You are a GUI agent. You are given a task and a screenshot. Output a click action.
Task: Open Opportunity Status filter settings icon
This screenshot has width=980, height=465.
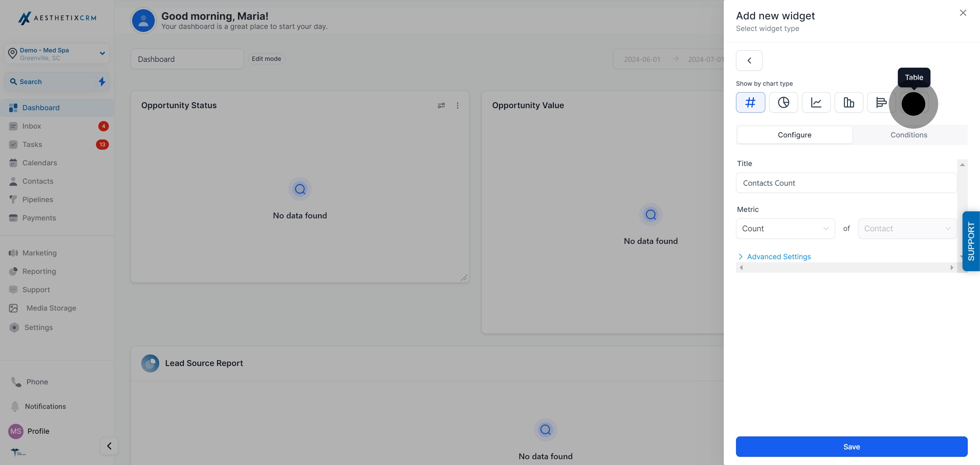(441, 105)
